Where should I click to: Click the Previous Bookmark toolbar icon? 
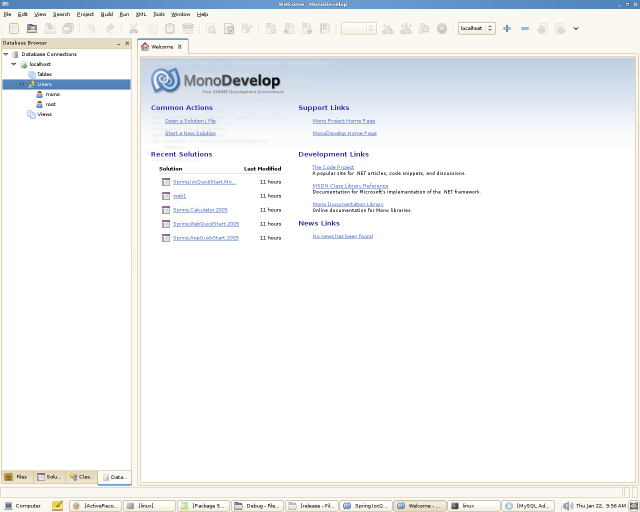tap(289, 28)
